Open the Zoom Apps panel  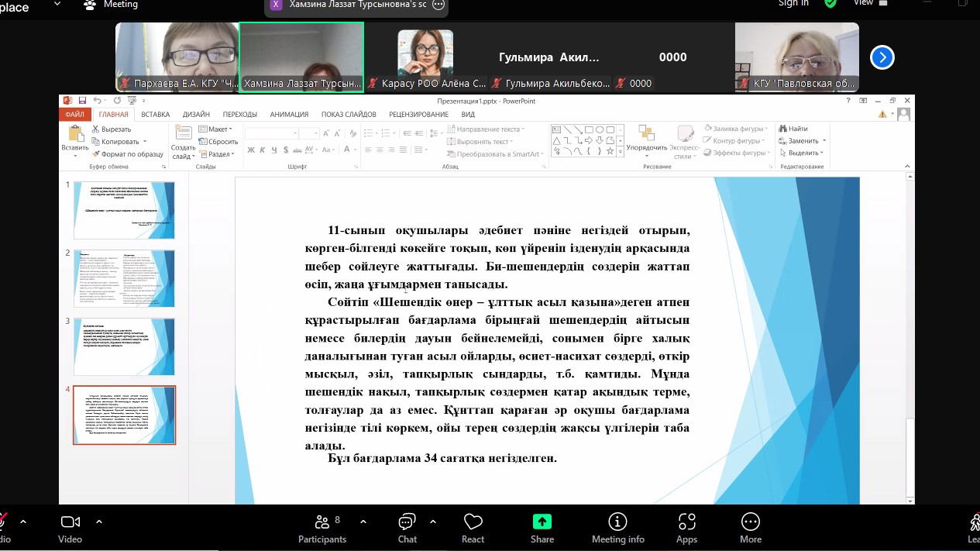686,527
